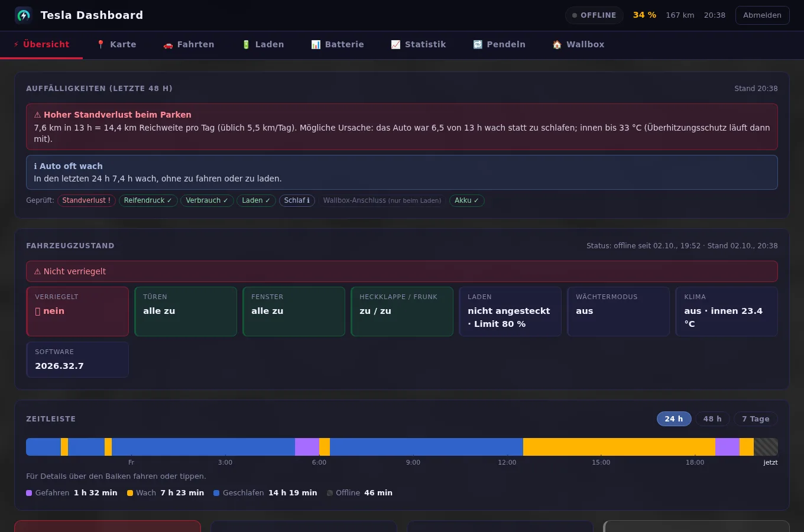Click the grey Offline legend swatch

(x=330, y=493)
